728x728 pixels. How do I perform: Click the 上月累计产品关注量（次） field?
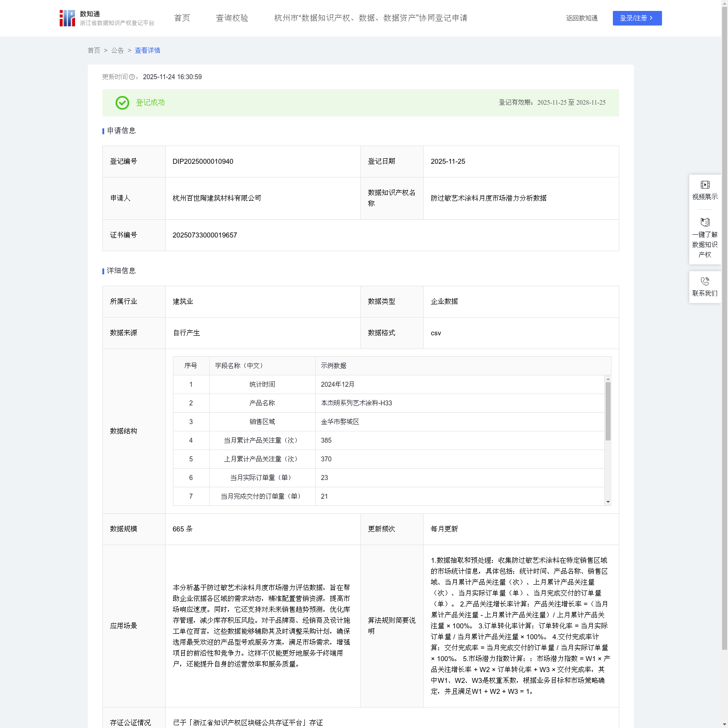(x=262, y=459)
